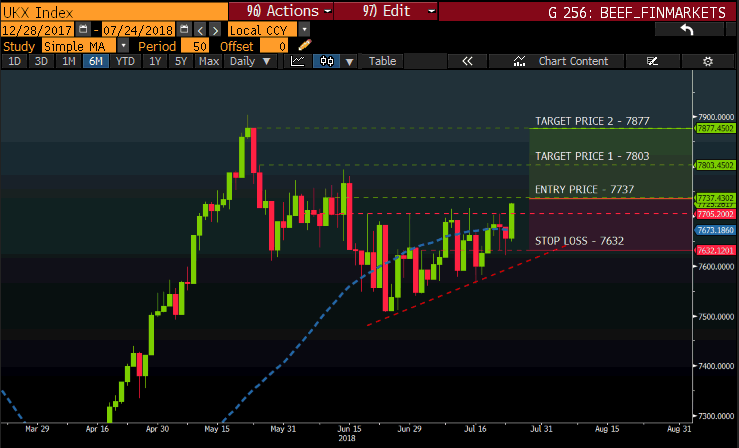Step date range forward with right arrow
This screenshot has height=448, width=739.
(215, 30)
